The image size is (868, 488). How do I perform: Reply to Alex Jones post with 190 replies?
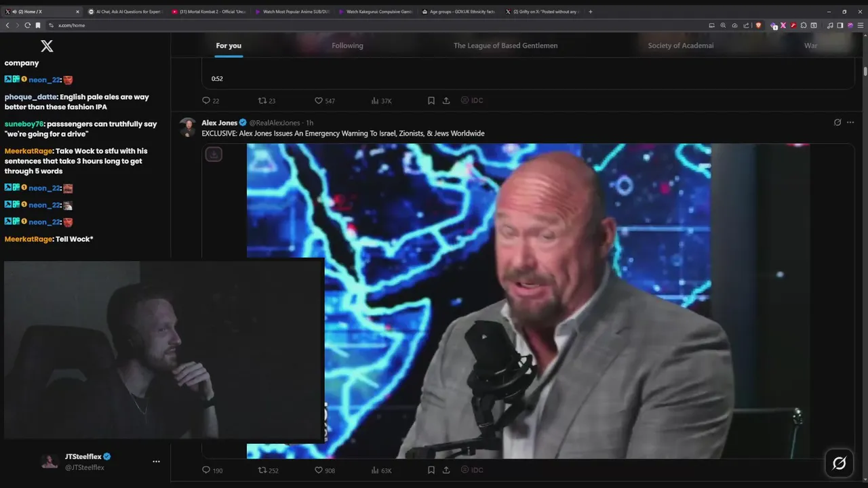point(212,470)
